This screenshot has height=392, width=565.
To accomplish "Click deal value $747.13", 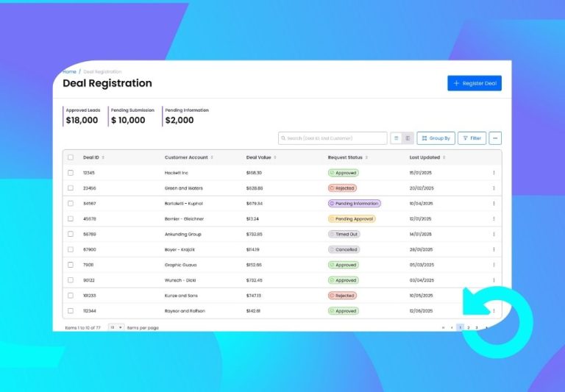I will [x=253, y=296].
